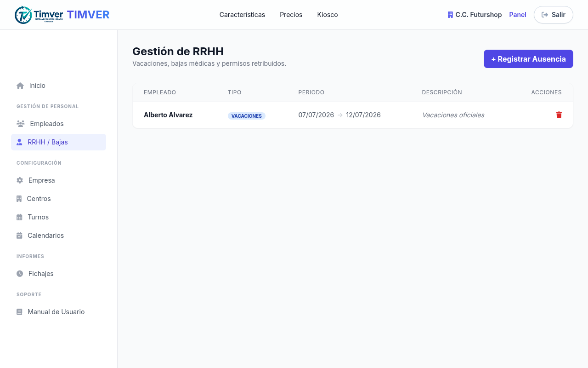The image size is (588, 368).
Task: Click the calendar-check icon beside Calendarios
Action: (19, 236)
